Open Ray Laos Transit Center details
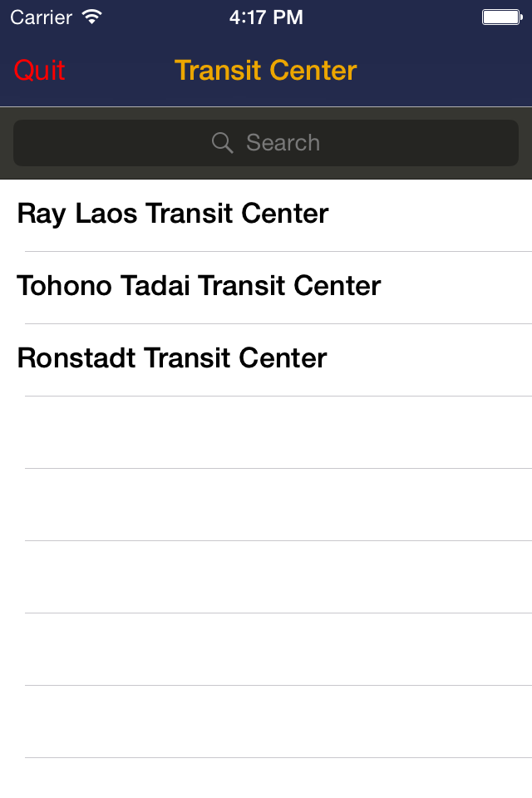This screenshot has height=798, width=532. click(x=173, y=214)
